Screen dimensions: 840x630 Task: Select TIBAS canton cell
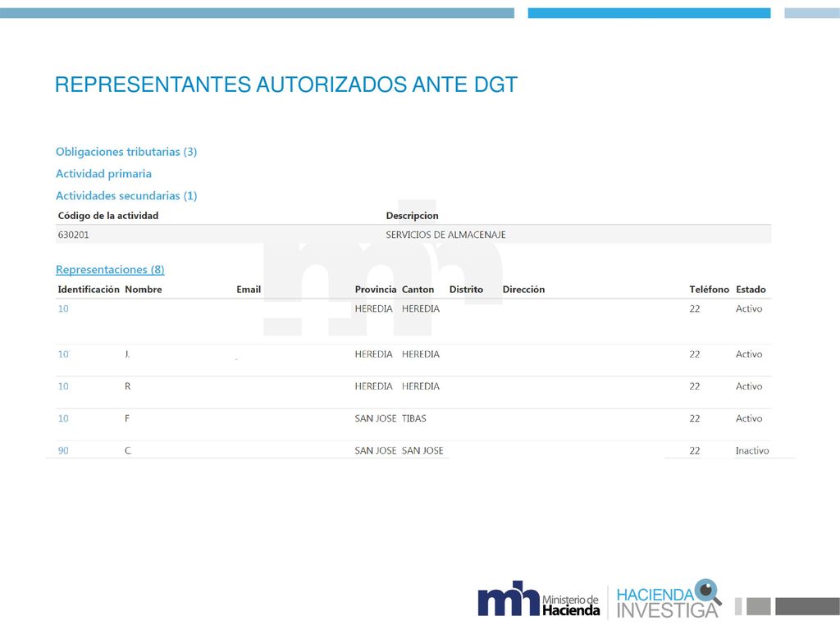pos(414,418)
